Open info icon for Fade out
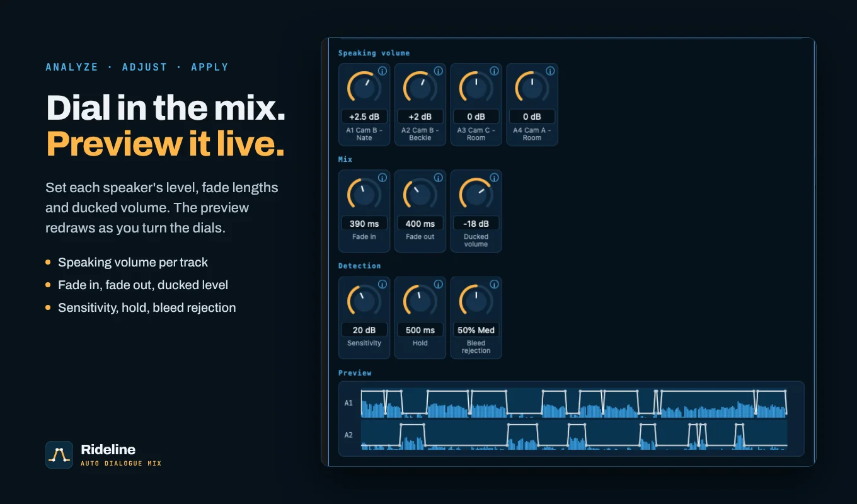This screenshot has width=857, height=504. coord(438,178)
